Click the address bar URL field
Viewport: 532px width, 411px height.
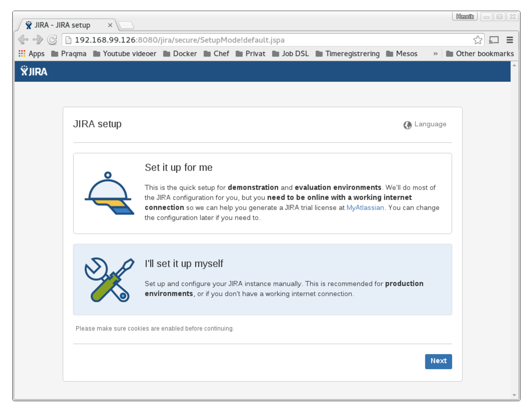coord(273,40)
